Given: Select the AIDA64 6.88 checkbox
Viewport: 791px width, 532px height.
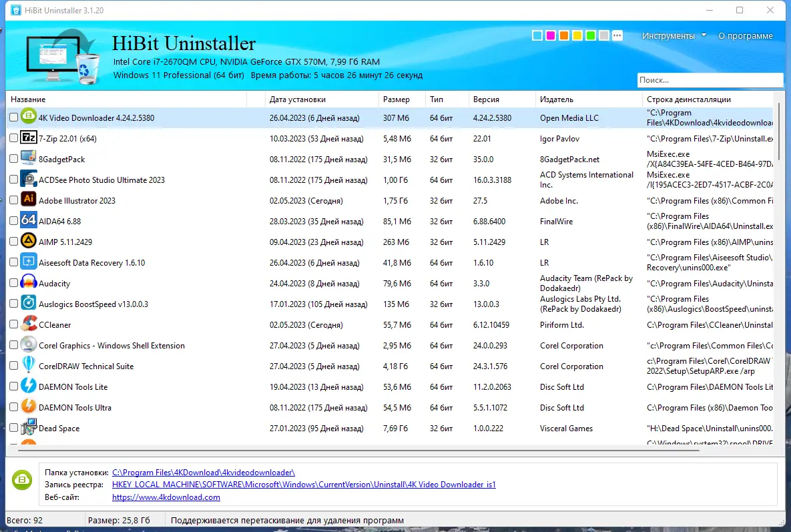Looking at the screenshot, I should tap(13, 220).
